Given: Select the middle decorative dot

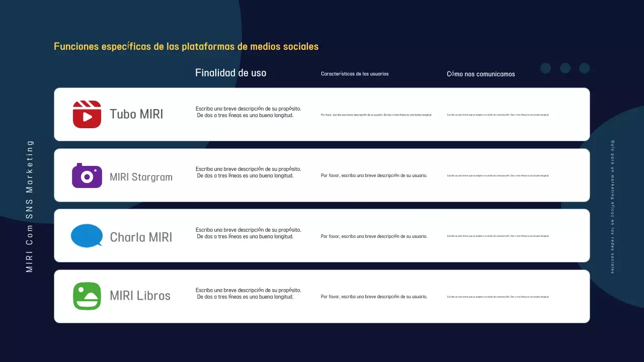Looking at the screenshot, I should tap(565, 68).
